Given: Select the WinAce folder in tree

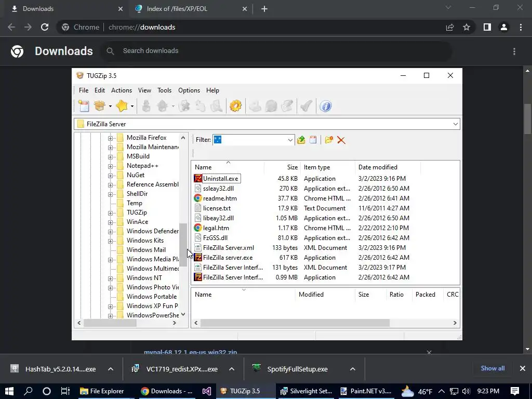Looking at the screenshot, I should [137, 221].
